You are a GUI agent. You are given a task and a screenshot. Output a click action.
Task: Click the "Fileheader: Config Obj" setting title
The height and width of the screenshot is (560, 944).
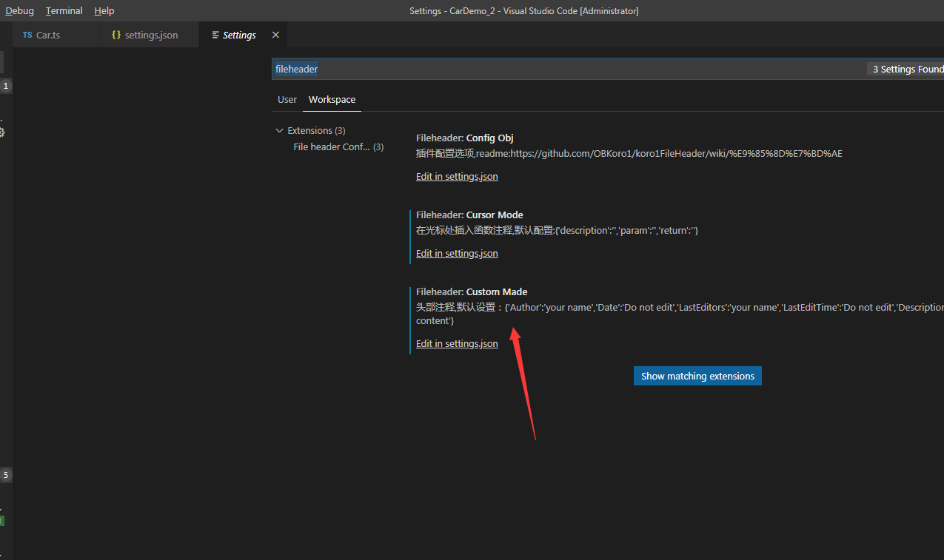(x=465, y=138)
